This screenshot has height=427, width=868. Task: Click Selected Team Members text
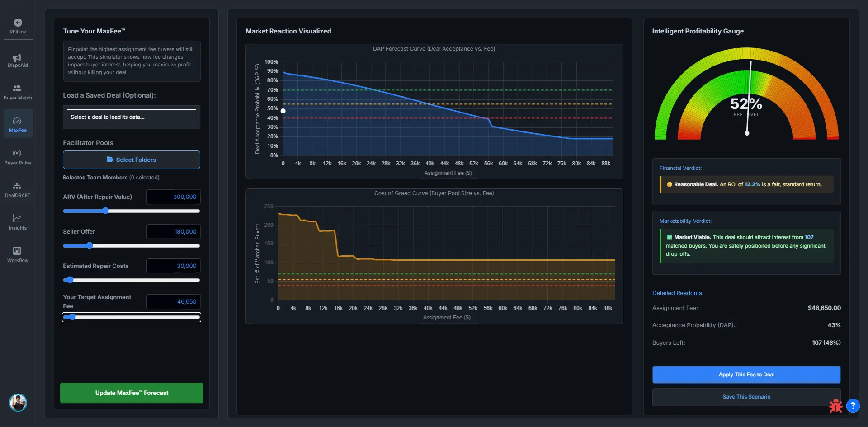(111, 178)
